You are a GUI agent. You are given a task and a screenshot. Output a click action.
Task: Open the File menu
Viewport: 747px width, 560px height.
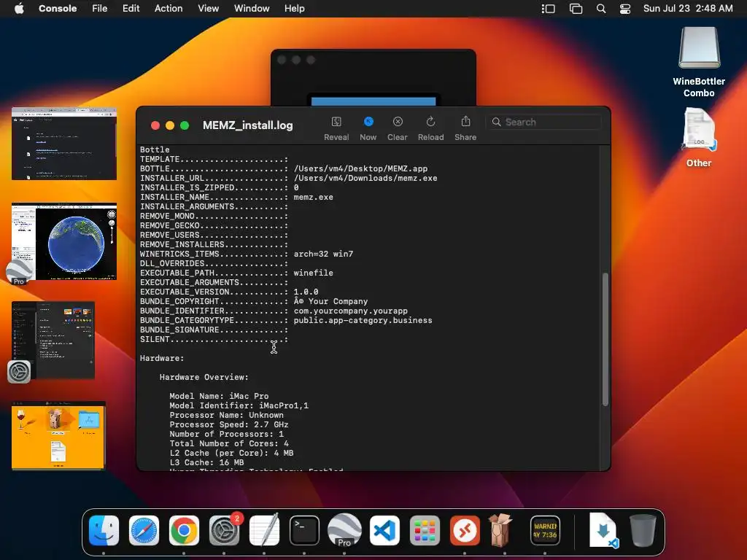(x=99, y=9)
